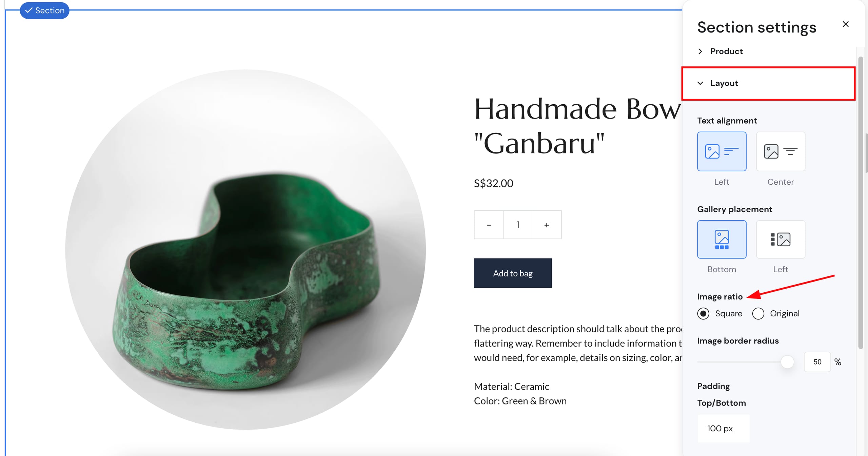The image size is (868, 456).
Task: Collapse the Layout settings group
Action: click(x=768, y=83)
